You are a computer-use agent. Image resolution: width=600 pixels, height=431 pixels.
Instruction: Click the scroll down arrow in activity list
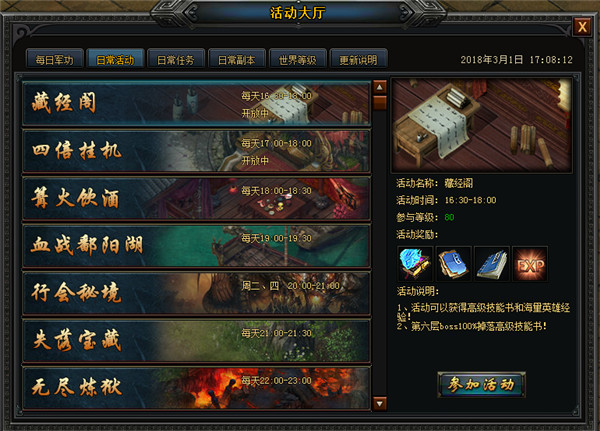coord(380,403)
